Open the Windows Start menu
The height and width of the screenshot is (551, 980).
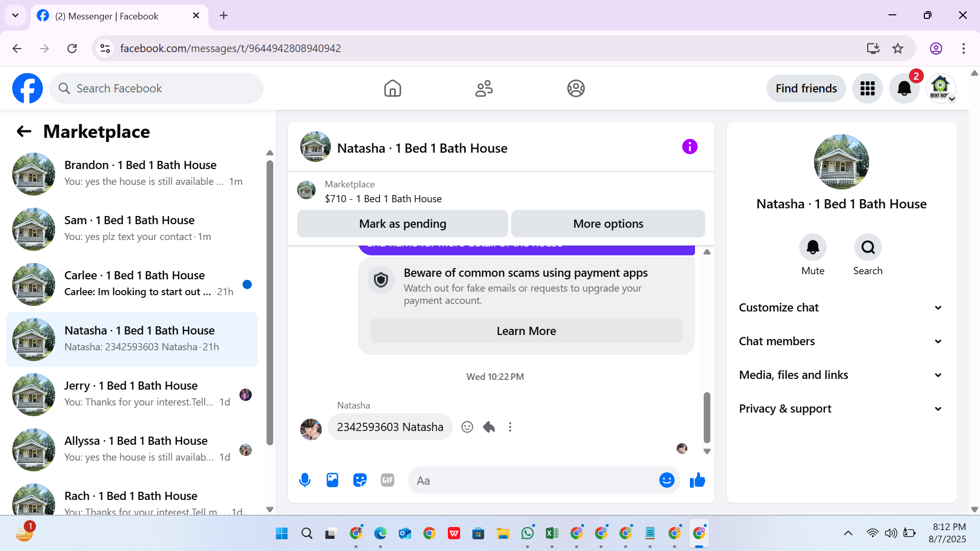pos(281,534)
